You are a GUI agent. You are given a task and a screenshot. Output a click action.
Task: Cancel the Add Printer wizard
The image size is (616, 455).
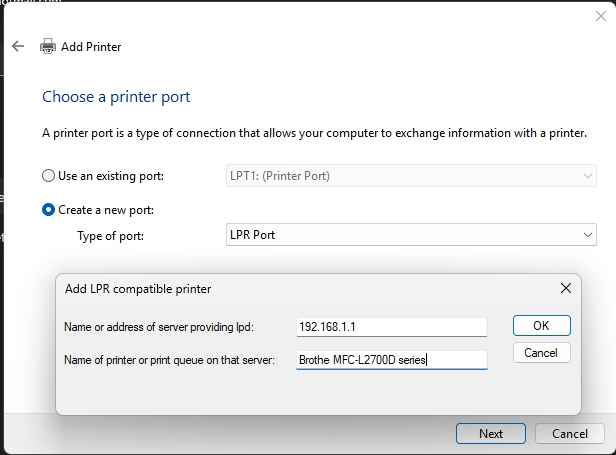[570, 433]
